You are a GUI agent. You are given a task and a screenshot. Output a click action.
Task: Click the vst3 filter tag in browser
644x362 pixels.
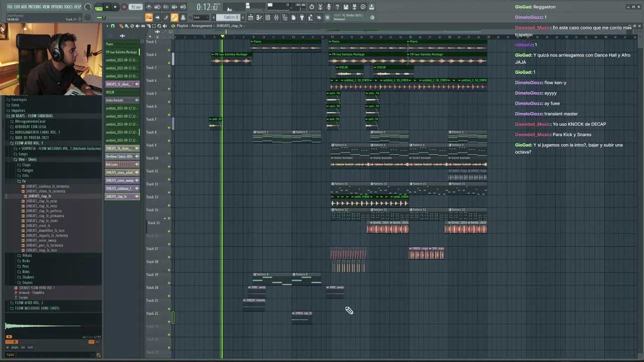(30, 347)
